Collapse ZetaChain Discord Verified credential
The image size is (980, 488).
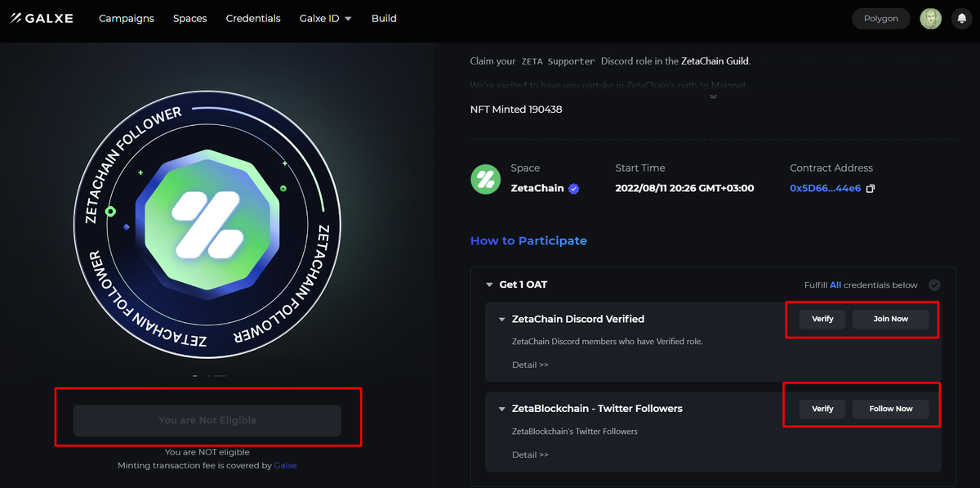tap(502, 320)
